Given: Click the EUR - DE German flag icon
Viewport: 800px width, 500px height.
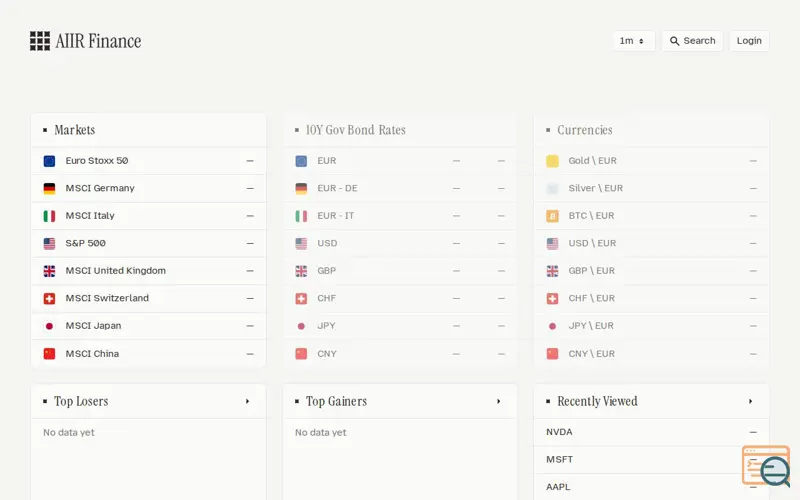Looking at the screenshot, I should pos(301,189).
